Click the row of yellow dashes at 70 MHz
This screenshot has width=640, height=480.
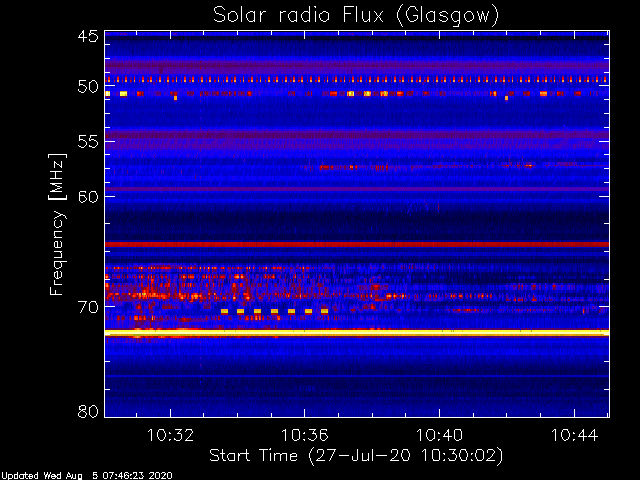[274, 311]
